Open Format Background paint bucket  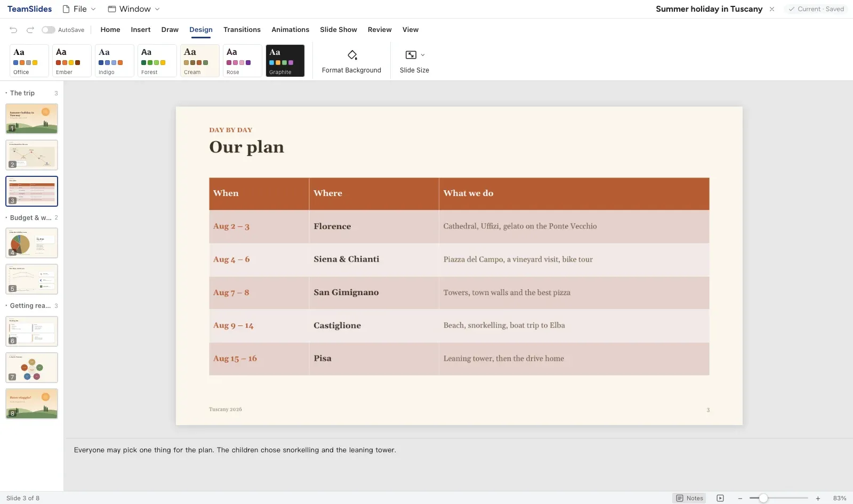pyautogui.click(x=352, y=61)
